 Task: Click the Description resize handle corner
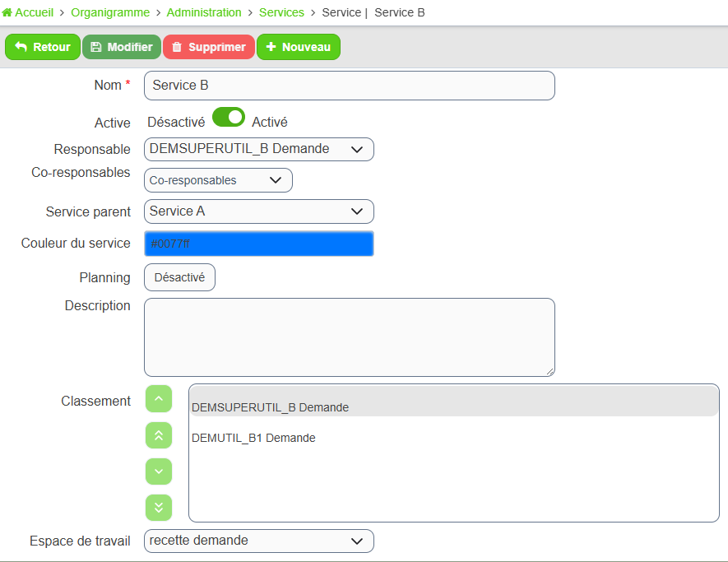(x=549, y=371)
